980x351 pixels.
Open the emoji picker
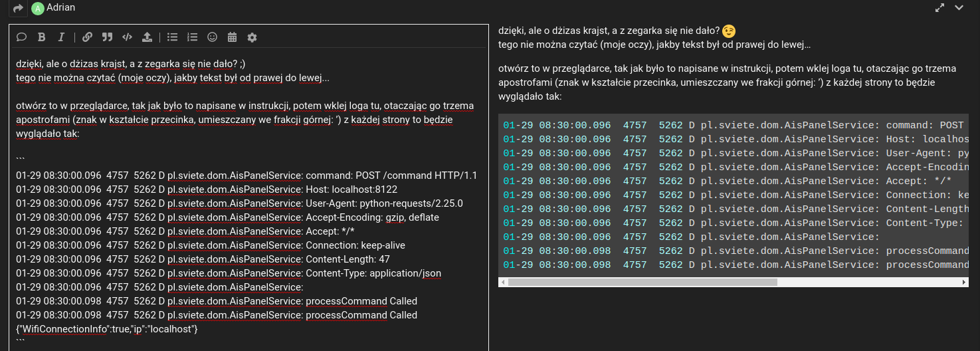click(213, 37)
